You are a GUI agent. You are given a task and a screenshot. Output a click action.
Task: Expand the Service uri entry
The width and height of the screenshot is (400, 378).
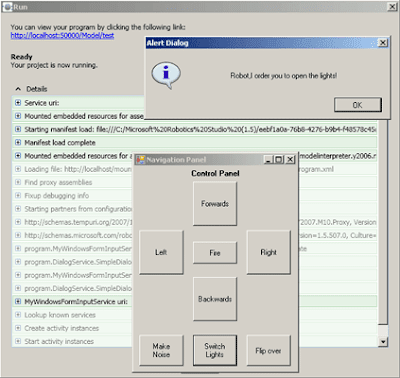18,103
